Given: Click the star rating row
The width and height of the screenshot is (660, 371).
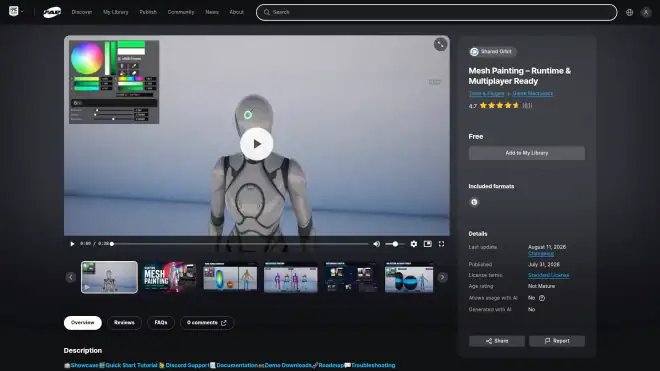Looking at the screenshot, I should click(x=500, y=106).
